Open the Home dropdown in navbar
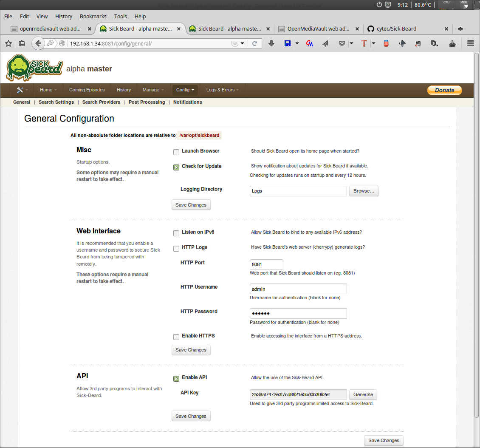This screenshot has height=448, width=480. (48, 90)
